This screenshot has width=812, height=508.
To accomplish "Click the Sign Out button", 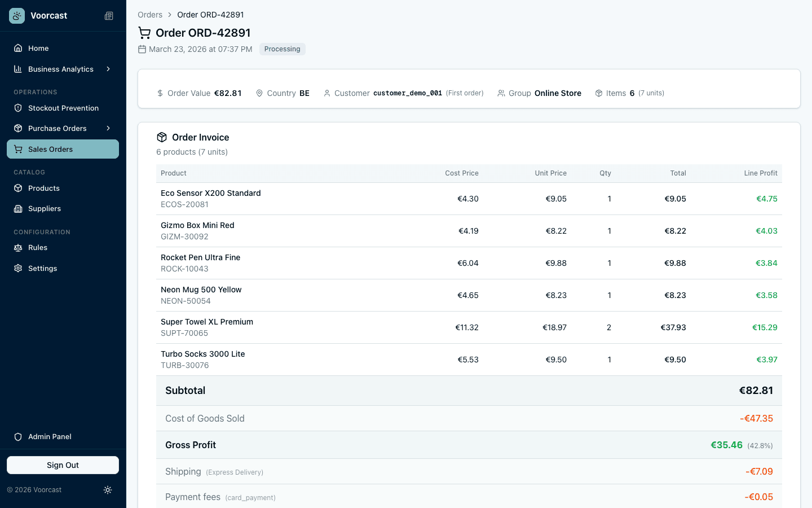I will (63, 465).
